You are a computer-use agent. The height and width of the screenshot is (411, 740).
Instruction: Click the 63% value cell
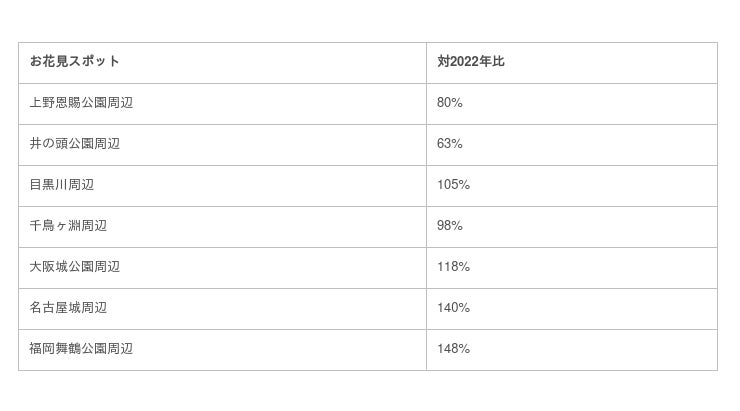click(x=450, y=144)
